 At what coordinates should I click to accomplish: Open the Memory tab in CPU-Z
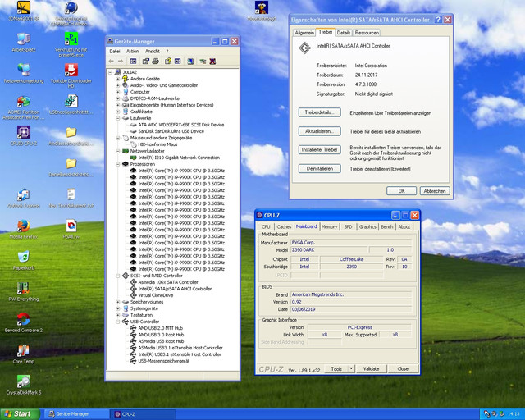tap(330, 226)
